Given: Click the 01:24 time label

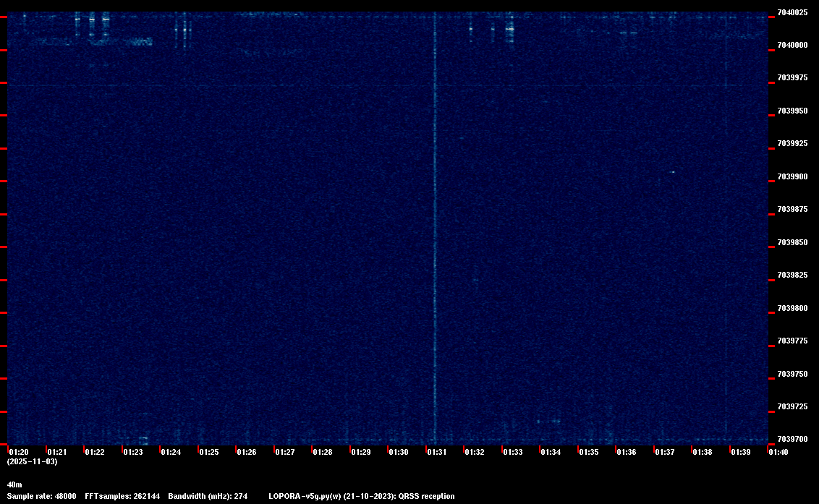Looking at the screenshot, I should pos(171,452).
